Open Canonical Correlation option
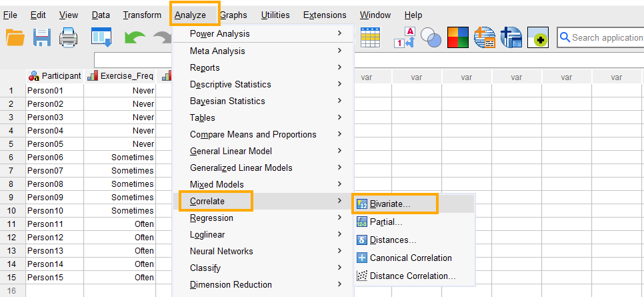 tap(411, 258)
